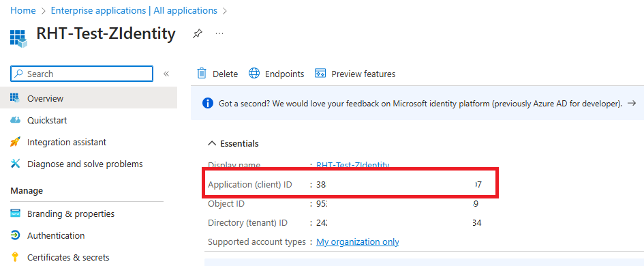Click the Certificates & secrets key icon
The width and height of the screenshot is (644, 266).
(15, 257)
